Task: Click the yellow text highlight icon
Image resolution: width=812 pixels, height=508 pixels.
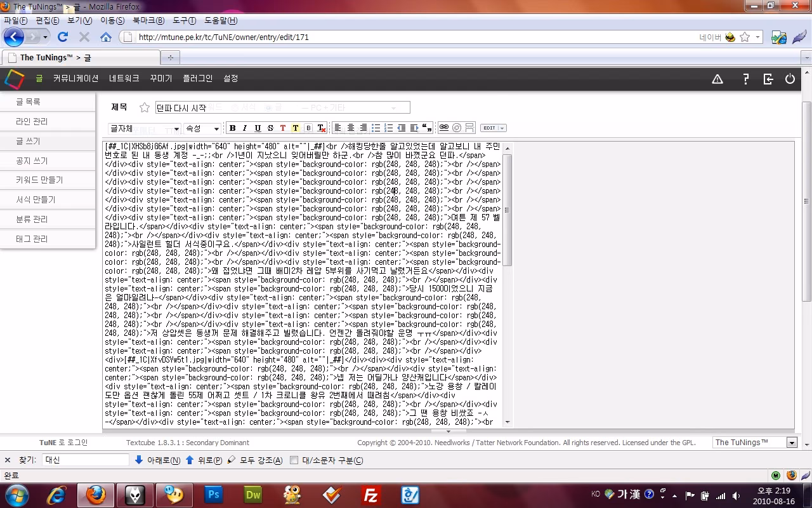Action: [x=296, y=128]
